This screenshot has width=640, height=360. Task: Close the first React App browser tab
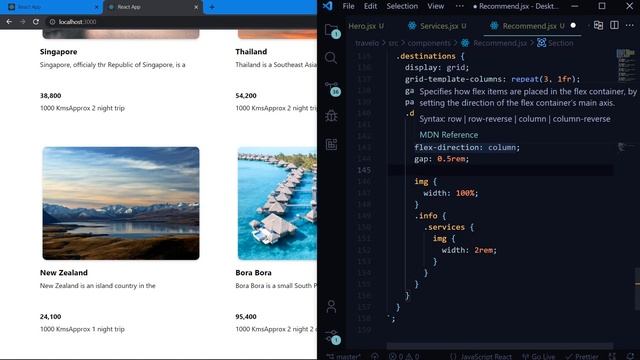coord(96,7)
